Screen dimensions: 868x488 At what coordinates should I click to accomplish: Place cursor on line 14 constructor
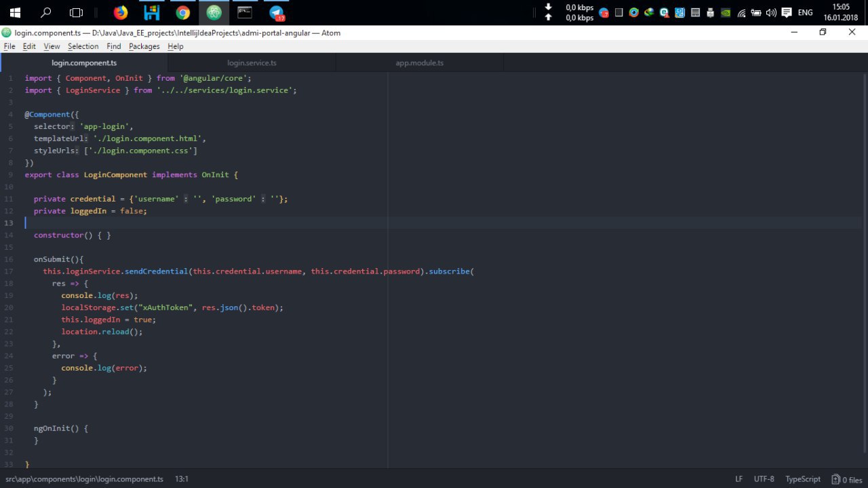[x=58, y=236]
